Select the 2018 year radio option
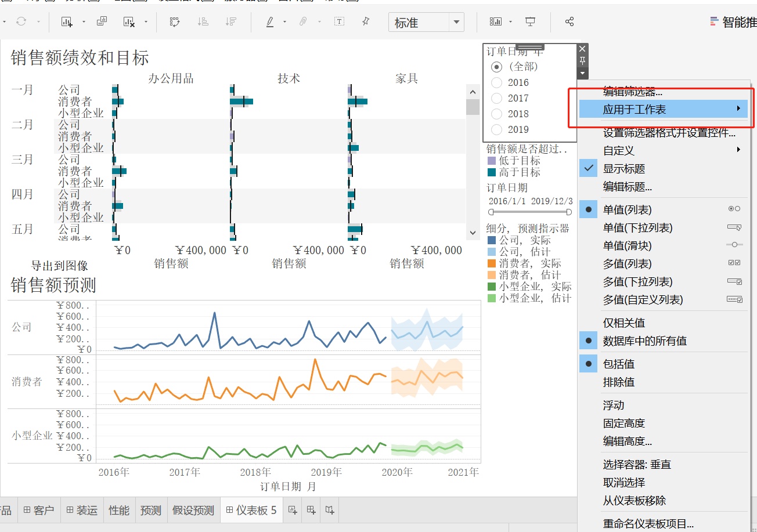This screenshot has height=532, width=757. tap(496, 114)
